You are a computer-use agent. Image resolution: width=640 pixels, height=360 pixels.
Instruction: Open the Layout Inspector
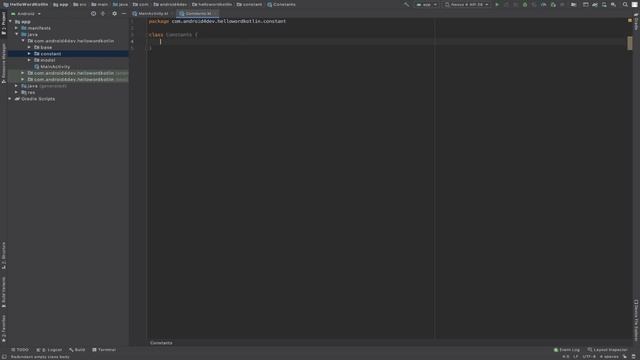point(607,350)
